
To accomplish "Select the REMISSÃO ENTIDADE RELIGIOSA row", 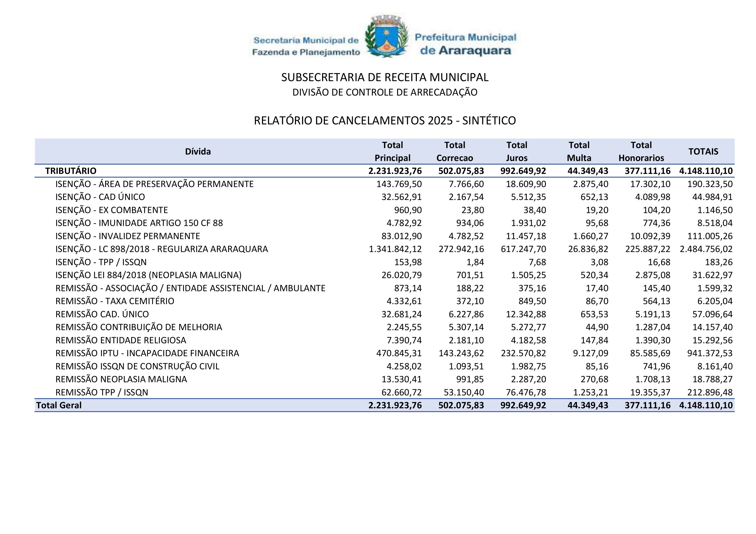I will 120,340.
